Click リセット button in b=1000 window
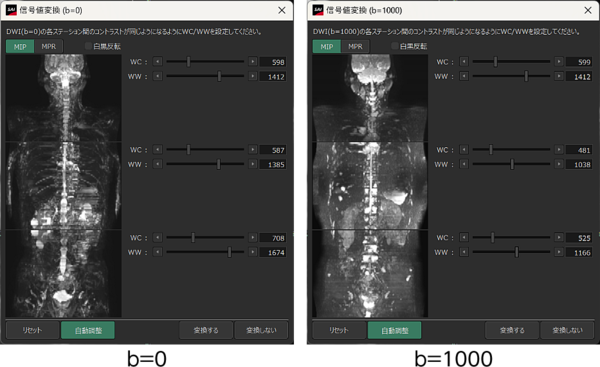The width and height of the screenshot is (600, 367). 339,330
